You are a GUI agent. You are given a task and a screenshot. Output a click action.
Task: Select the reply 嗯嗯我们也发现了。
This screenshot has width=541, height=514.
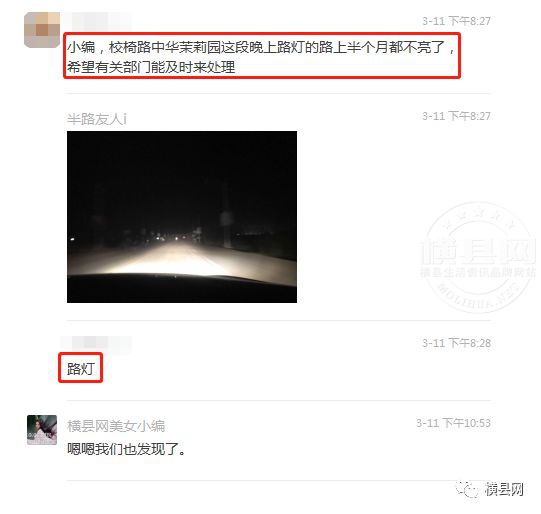click(127, 449)
